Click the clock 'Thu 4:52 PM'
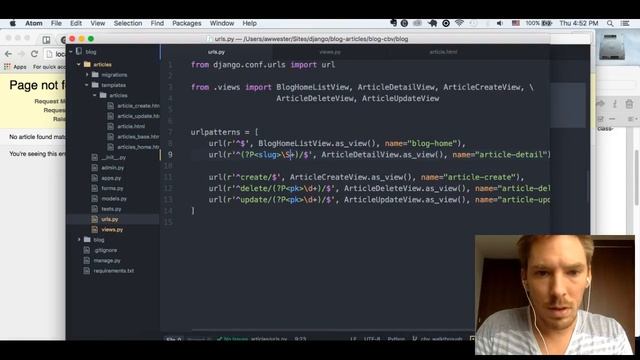Viewport: 640px width, 360px height. coord(579,23)
